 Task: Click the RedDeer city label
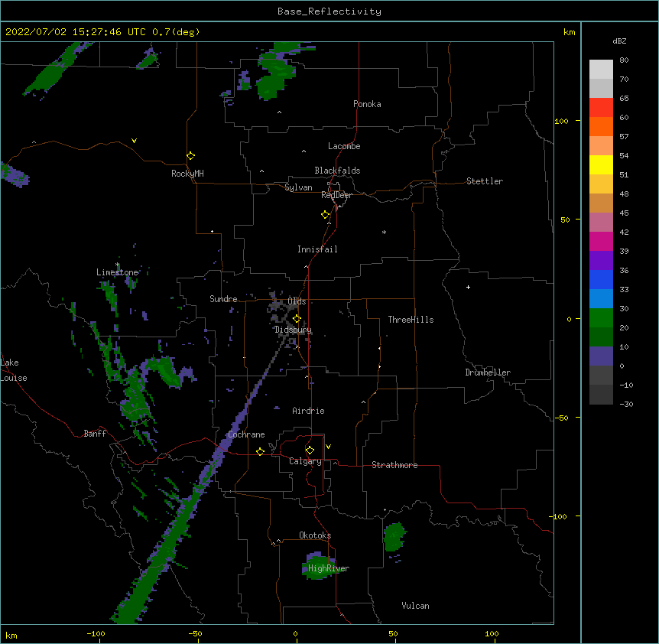[336, 195]
